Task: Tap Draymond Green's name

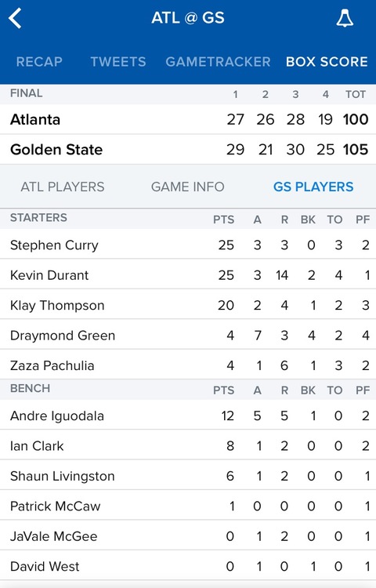Action: click(63, 336)
